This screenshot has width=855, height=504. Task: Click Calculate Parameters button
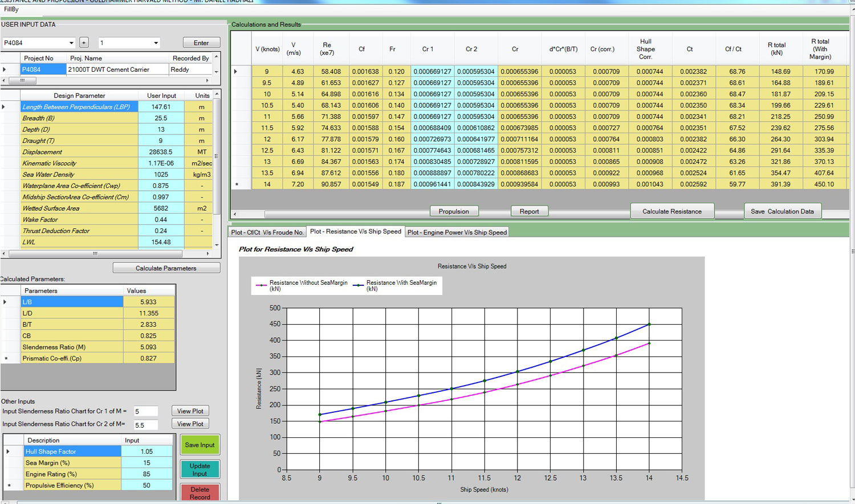click(x=166, y=268)
